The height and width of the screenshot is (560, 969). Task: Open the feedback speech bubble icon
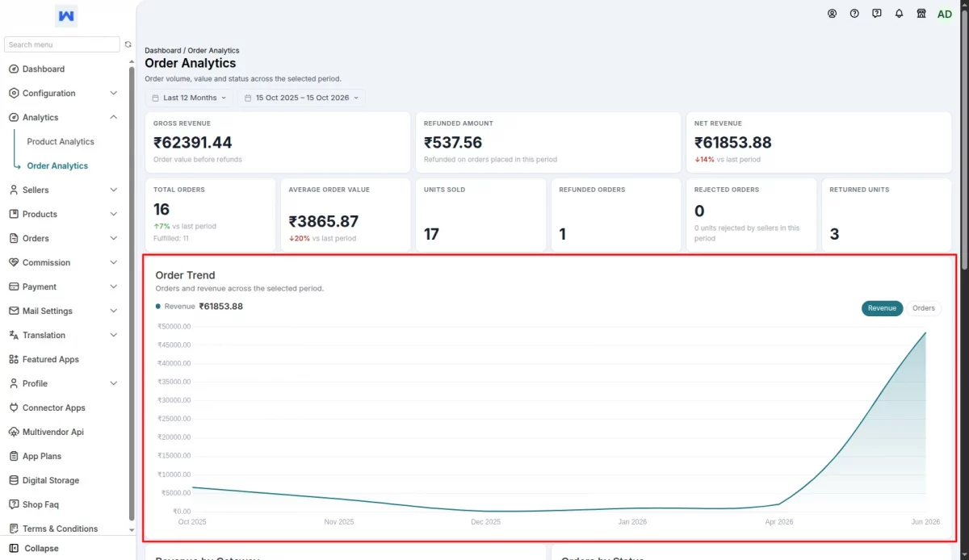[877, 14]
